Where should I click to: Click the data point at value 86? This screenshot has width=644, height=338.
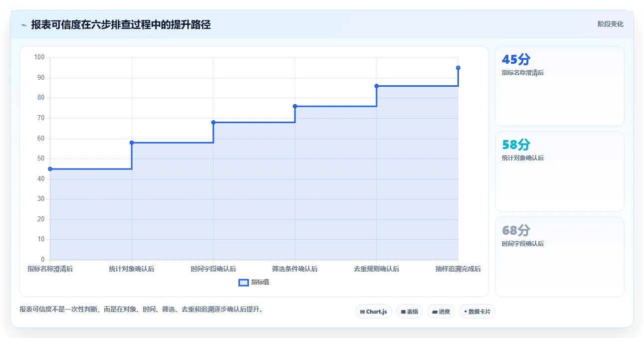pos(377,86)
